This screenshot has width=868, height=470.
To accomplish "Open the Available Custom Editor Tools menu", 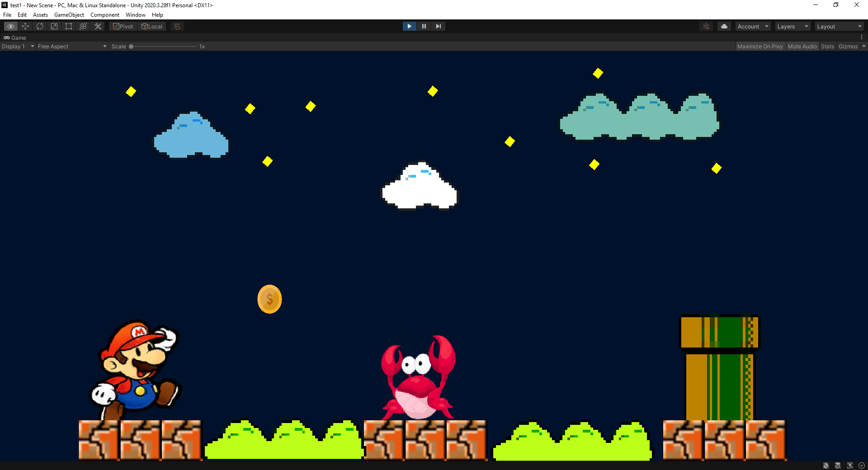I will point(98,26).
